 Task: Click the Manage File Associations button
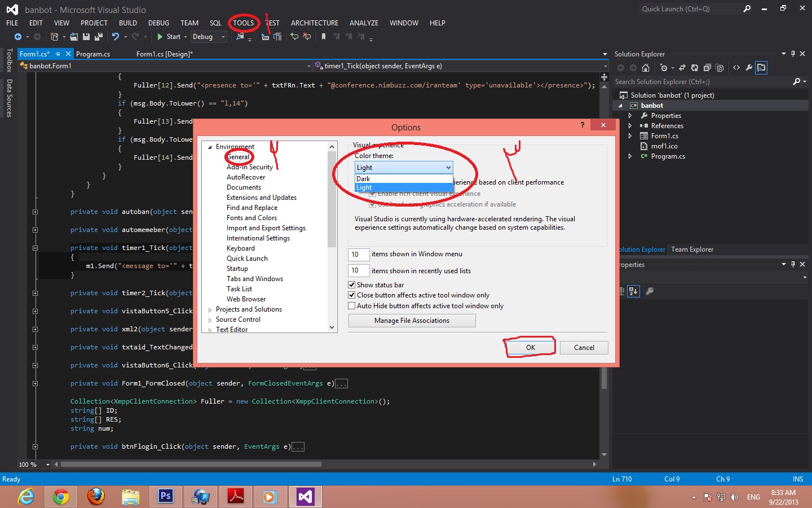coord(412,321)
